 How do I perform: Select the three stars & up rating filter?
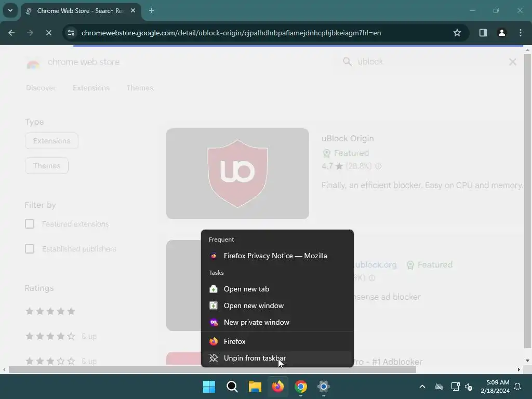(x=61, y=361)
